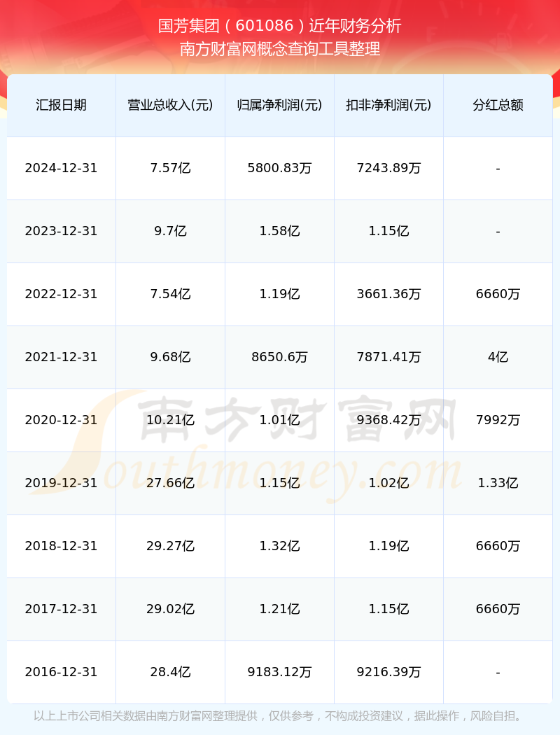
Task: Select the value 9216.39万
Action: coord(389,672)
